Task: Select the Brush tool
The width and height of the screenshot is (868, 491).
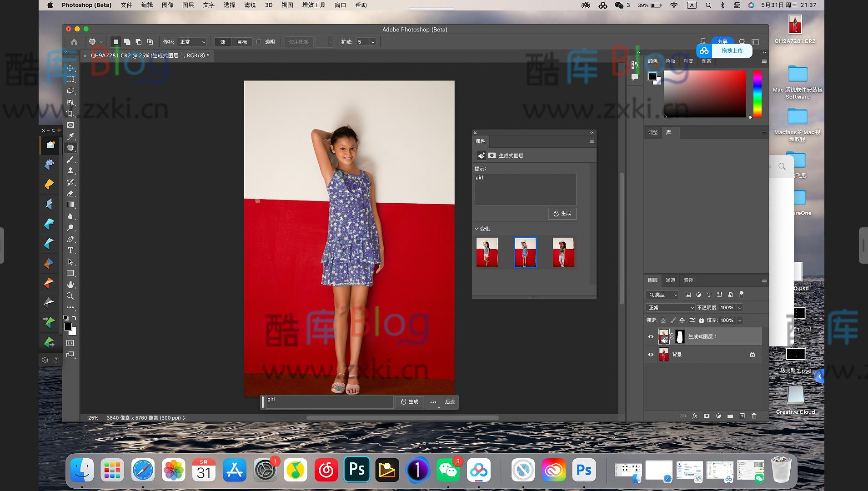Action: [70, 160]
